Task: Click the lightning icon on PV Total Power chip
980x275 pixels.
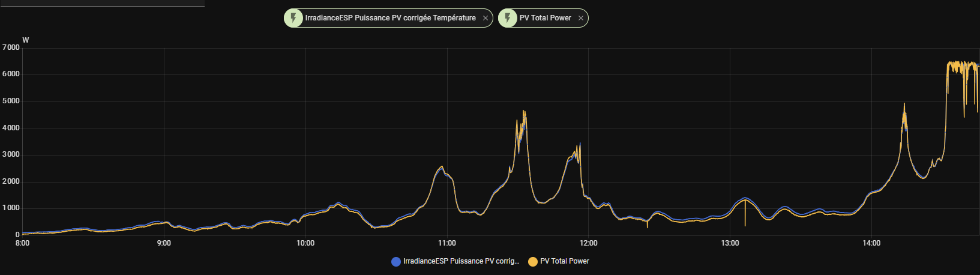Action: pos(508,18)
